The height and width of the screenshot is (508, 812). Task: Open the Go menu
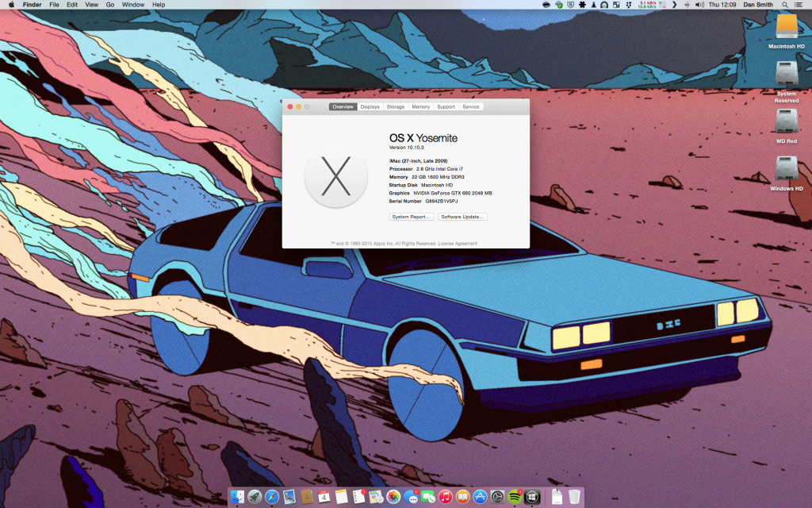click(x=109, y=5)
